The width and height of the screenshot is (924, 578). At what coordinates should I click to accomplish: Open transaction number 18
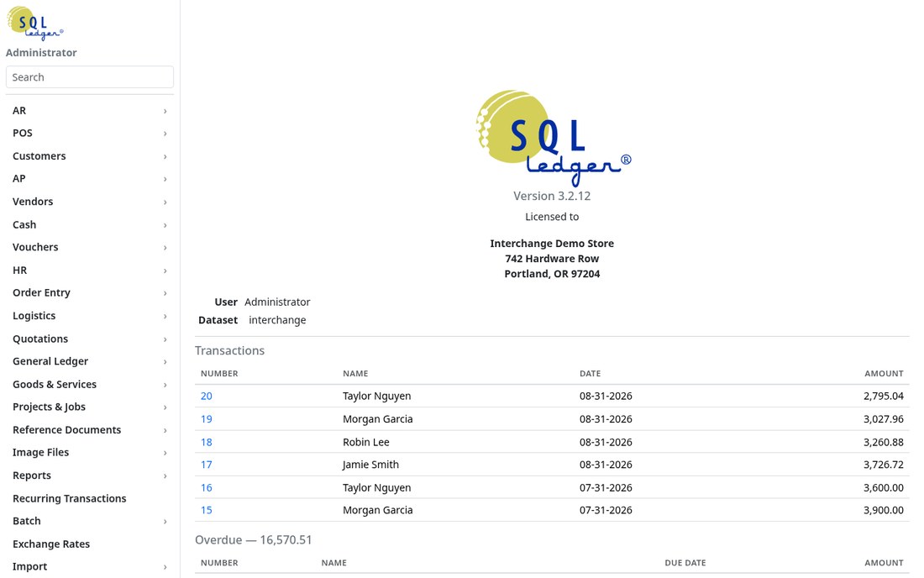tap(207, 442)
